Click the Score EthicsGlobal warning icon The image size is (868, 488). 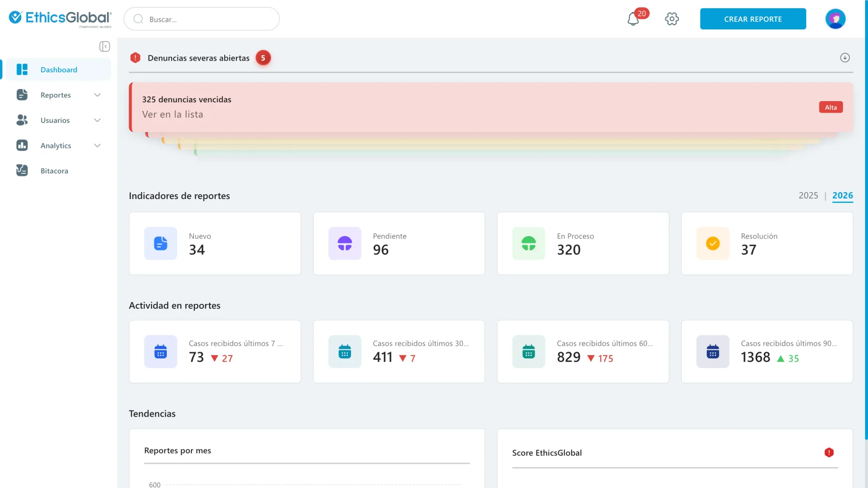tap(829, 452)
